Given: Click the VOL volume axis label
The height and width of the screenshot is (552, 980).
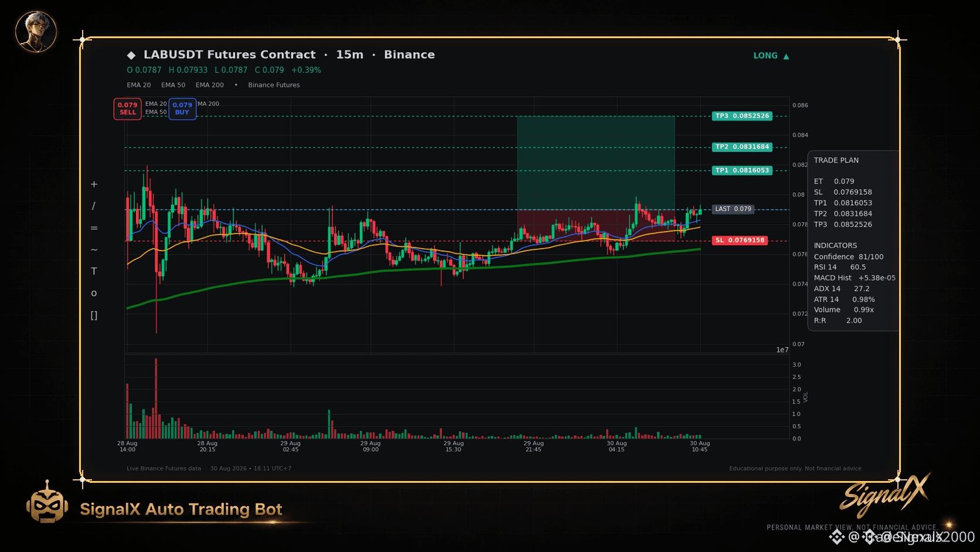Looking at the screenshot, I should pos(805,397).
